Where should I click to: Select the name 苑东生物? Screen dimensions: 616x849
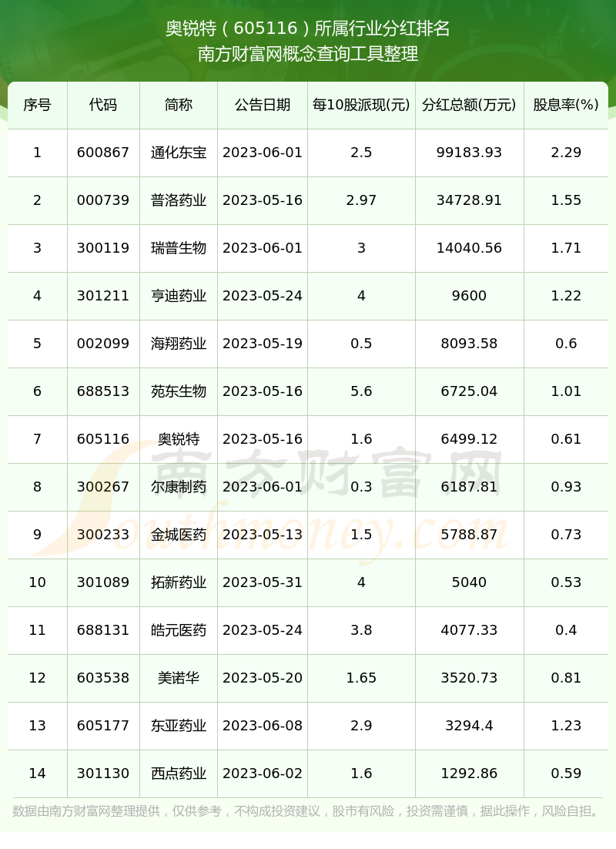(x=179, y=391)
